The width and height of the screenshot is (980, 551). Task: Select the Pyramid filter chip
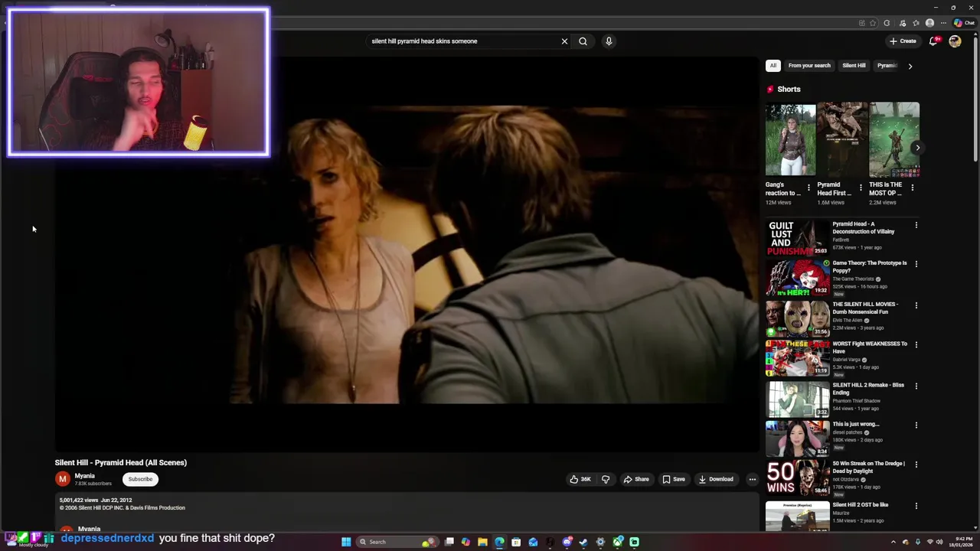pyautogui.click(x=887, y=66)
